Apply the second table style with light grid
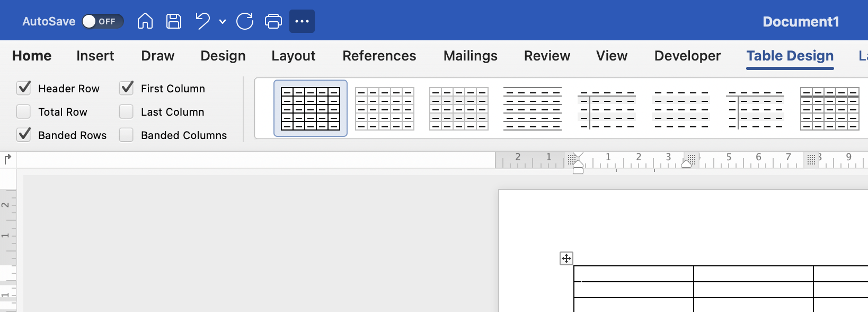Image resolution: width=868 pixels, height=312 pixels. tap(385, 108)
